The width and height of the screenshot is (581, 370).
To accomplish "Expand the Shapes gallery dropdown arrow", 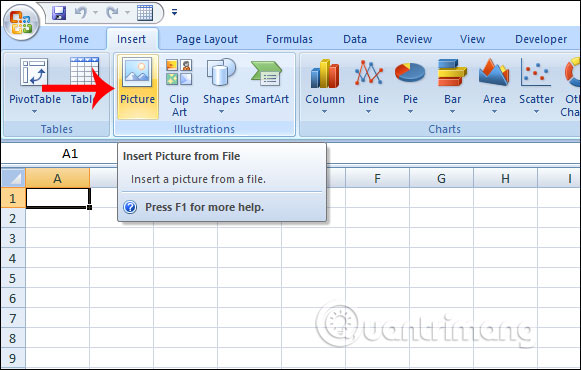I will 221,111.
